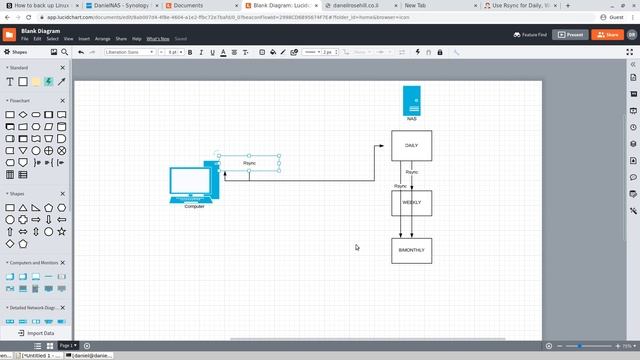The image size is (640, 360).
Task: Open the Select menu
Action: (x=52, y=39)
